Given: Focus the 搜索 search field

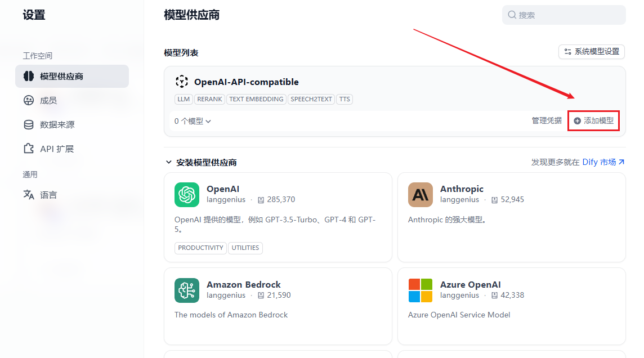Looking at the screenshot, I should 563,15.
